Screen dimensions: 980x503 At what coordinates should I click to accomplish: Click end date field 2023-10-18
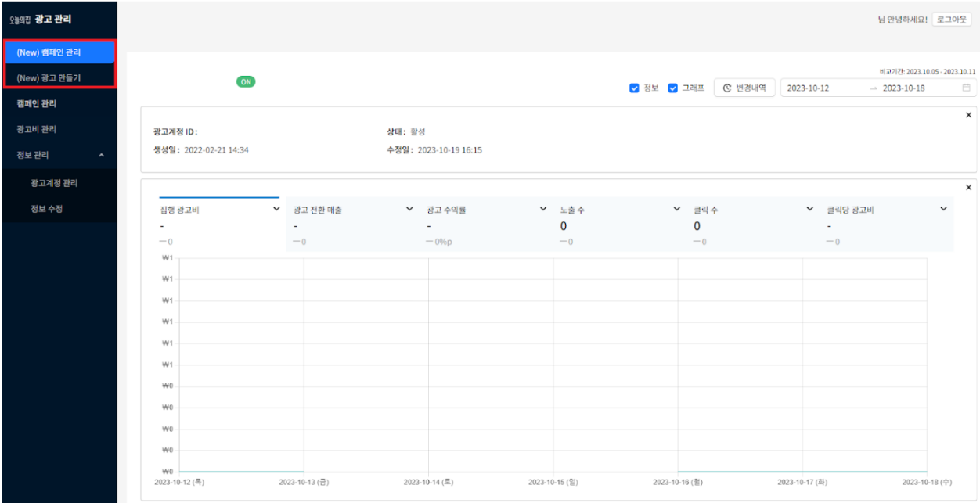tap(904, 88)
